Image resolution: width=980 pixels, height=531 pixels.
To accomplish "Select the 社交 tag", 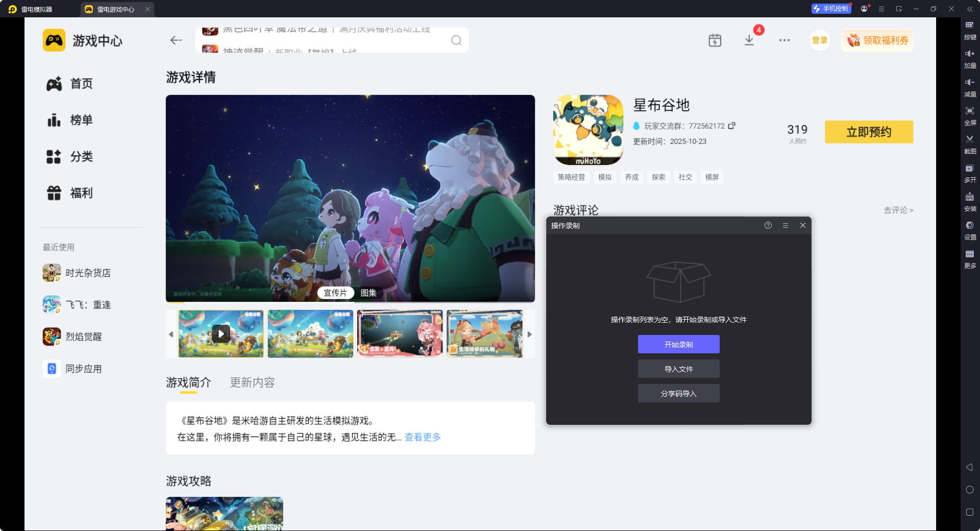I will click(685, 177).
